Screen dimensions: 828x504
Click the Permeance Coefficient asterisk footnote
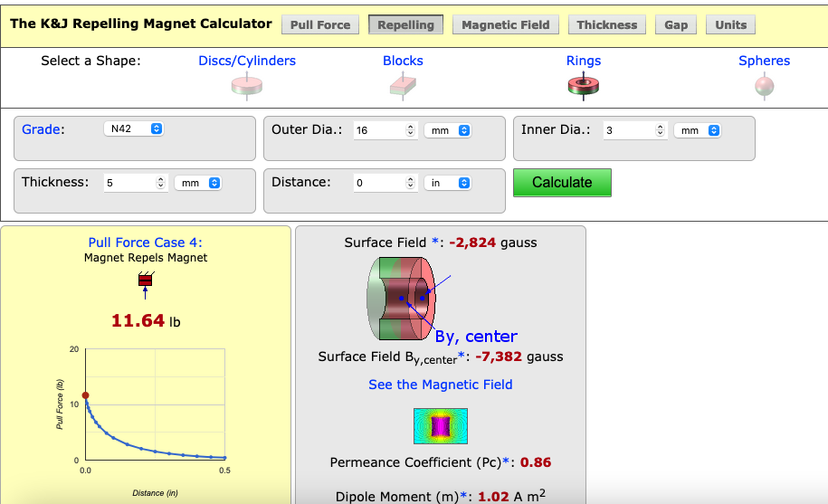click(x=505, y=461)
